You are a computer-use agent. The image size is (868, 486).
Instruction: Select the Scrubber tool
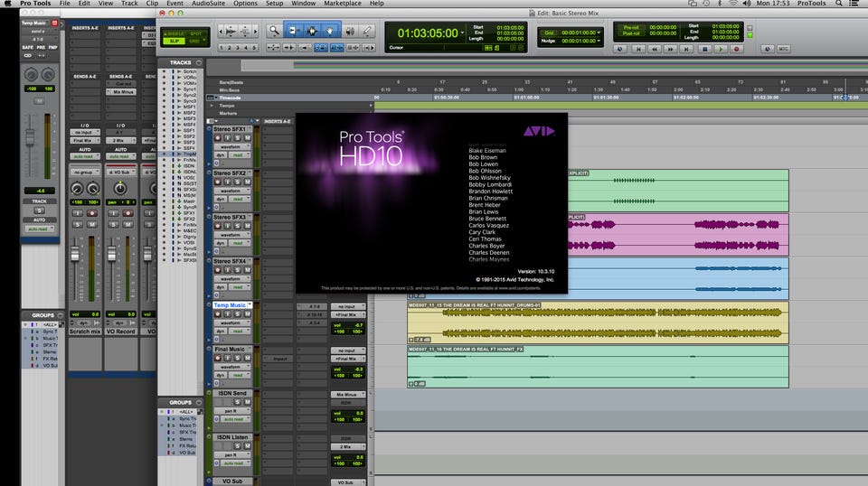pyautogui.click(x=349, y=31)
